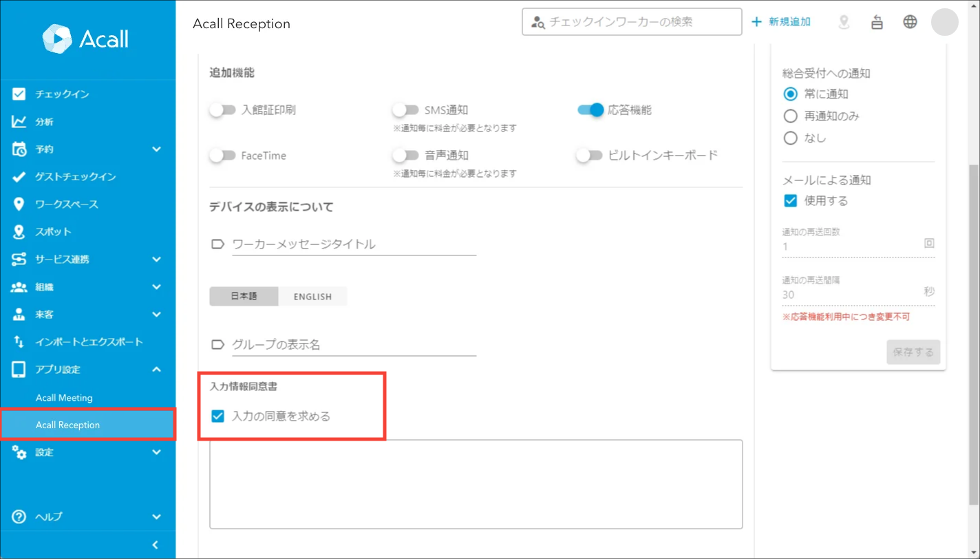Viewport: 980px width, 559px height.
Task: Open ワークスペース location pin item
Action: click(x=88, y=204)
